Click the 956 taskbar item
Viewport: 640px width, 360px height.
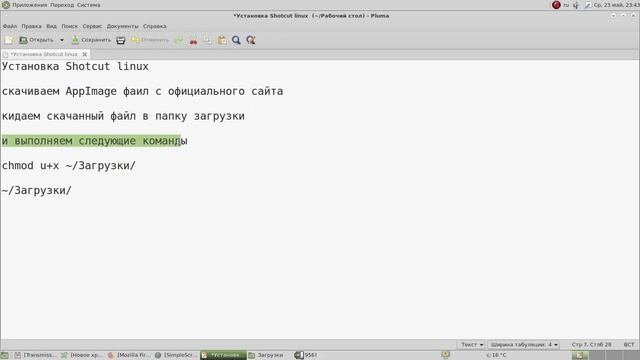306,356
